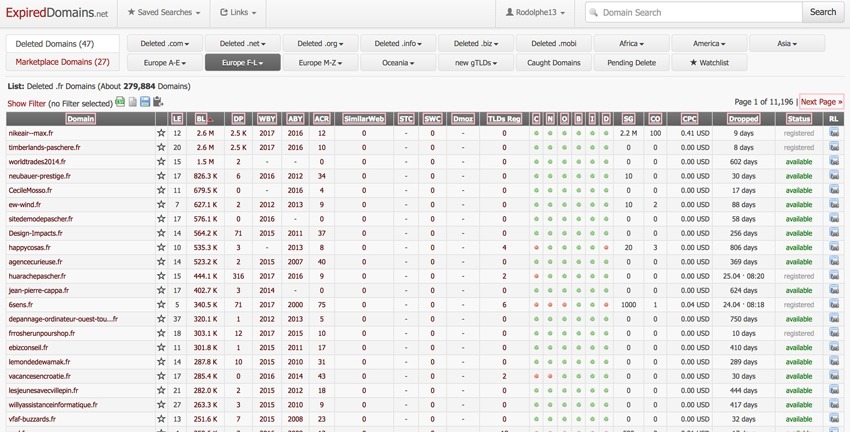
Task: Expand the Africa dropdown
Action: click(x=632, y=43)
